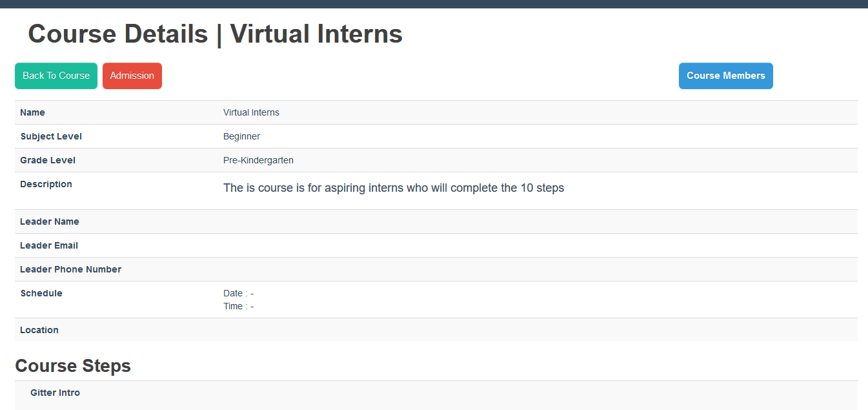View the Course Members list
The image size is (868, 410).
tap(725, 76)
